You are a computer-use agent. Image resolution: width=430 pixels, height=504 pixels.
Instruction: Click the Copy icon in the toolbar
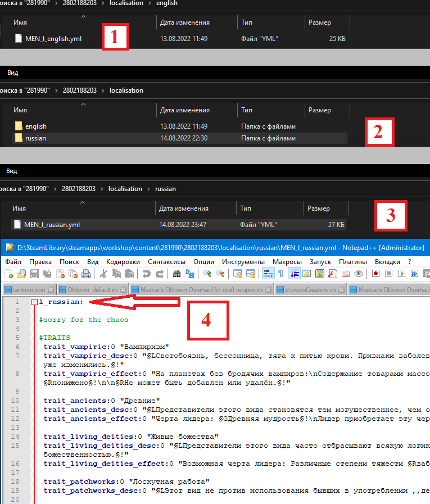[116, 274]
